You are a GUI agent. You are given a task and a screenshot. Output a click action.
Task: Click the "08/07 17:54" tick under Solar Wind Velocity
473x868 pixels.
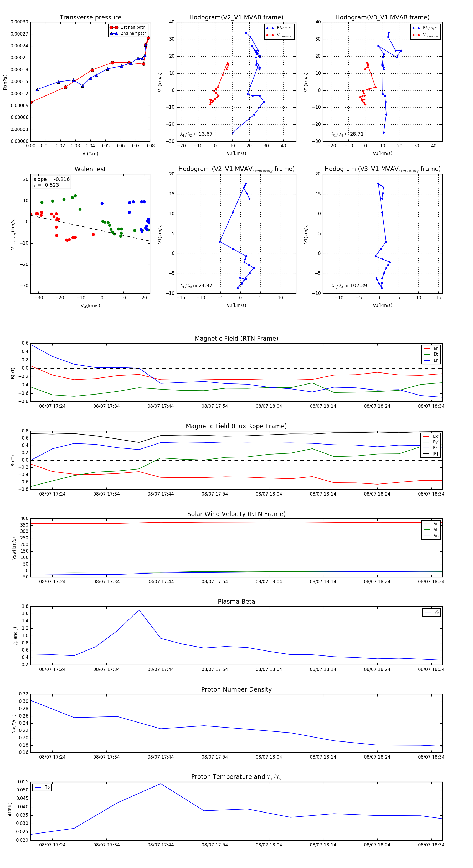pos(214,582)
